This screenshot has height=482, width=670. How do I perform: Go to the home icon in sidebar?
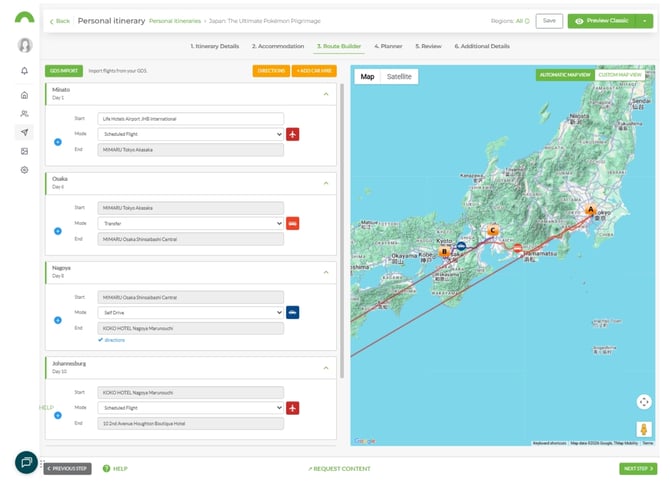point(24,95)
